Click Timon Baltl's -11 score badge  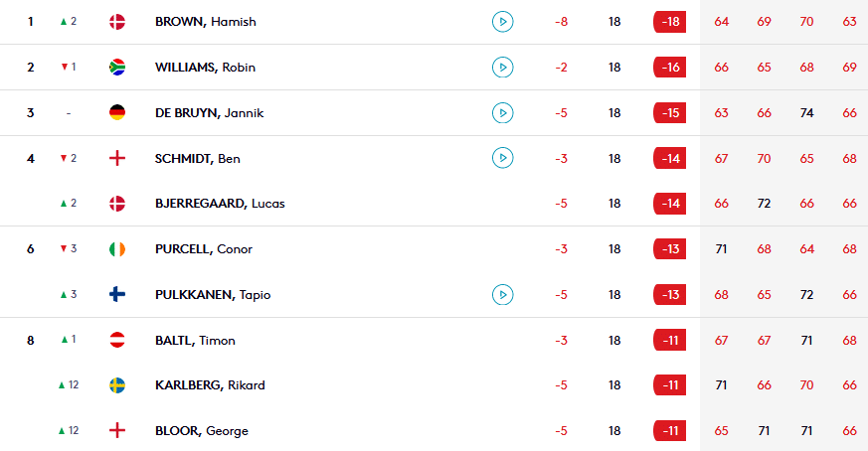[x=670, y=340]
